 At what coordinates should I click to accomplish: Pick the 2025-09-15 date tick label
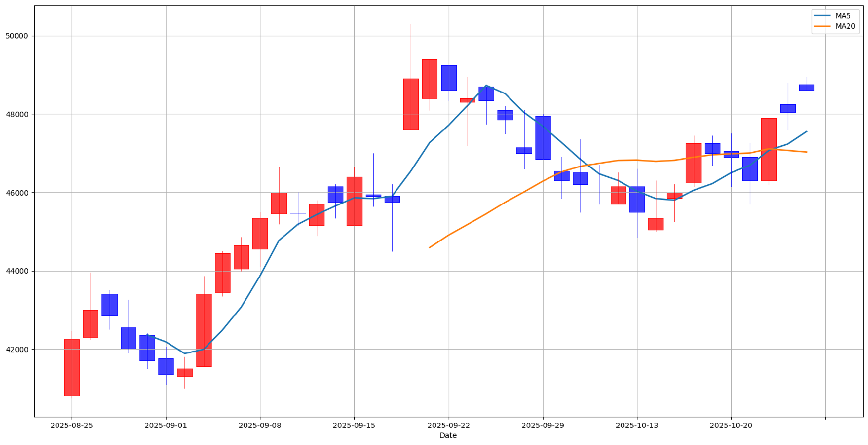354,425
